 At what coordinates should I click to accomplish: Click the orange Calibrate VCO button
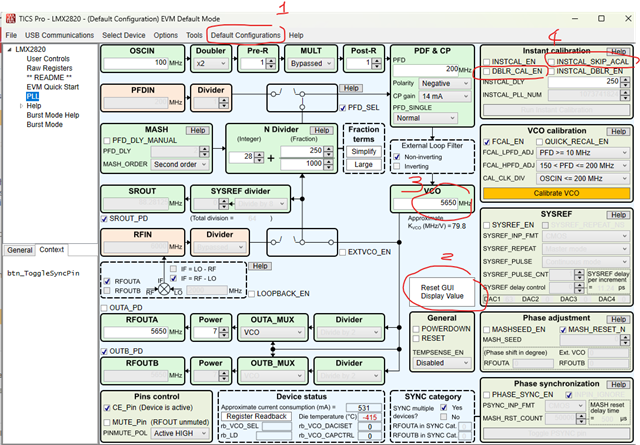(557, 194)
